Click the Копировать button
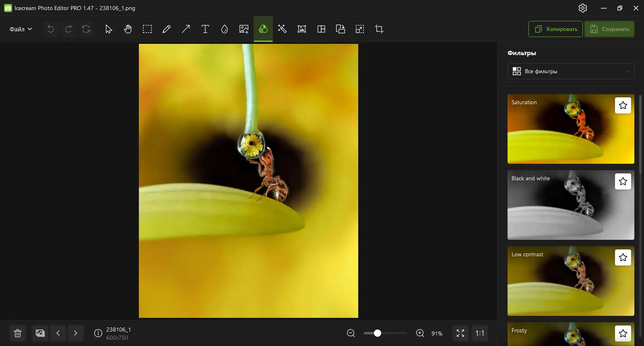 pos(555,29)
